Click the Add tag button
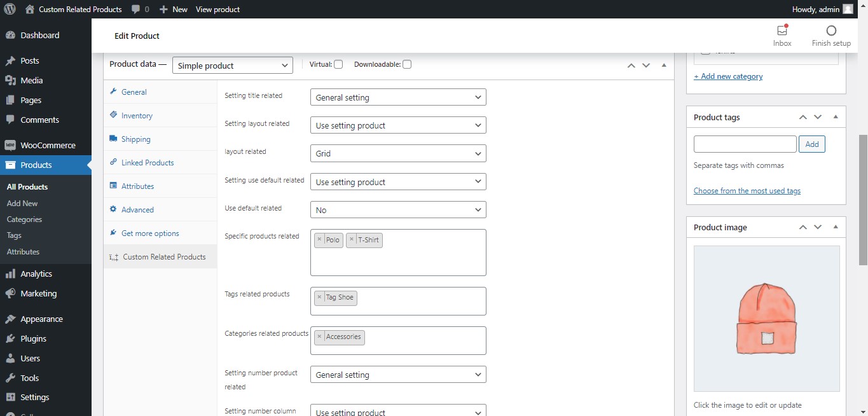This screenshot has width=868, height=416. [812, 144]
